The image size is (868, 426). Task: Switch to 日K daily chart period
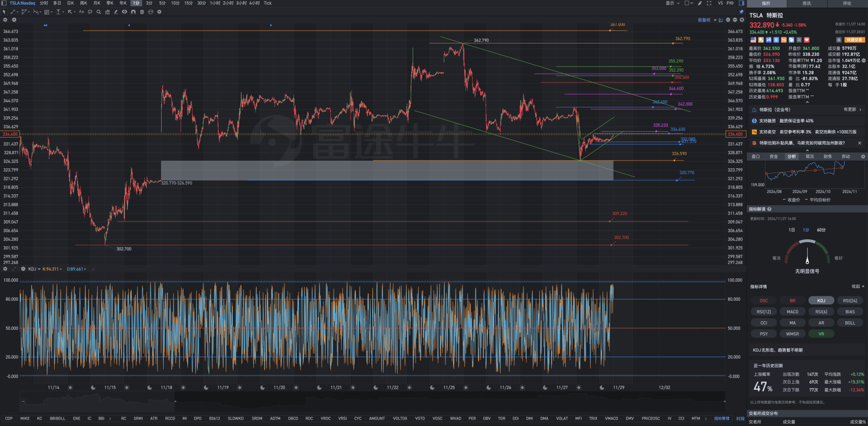click(71, 3)
